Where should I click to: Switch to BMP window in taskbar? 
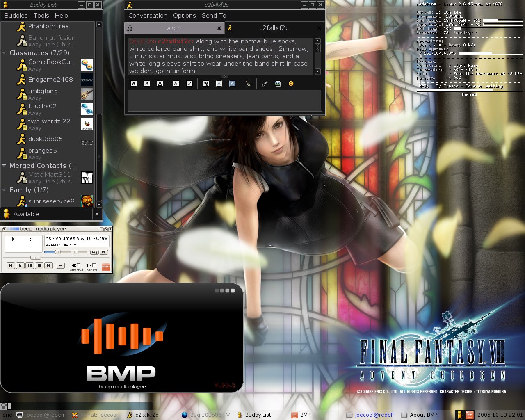(x=301, y=415)
